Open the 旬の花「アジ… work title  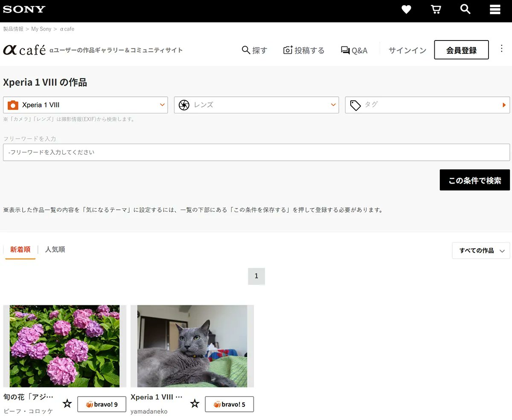[29, 397]
